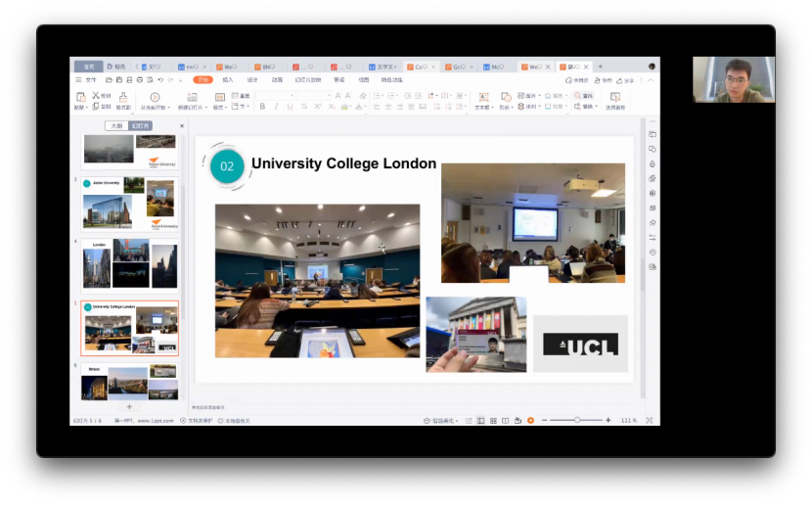Open the Design ribbon tab
This screenshot has height=506, width=812.
[x=252, y=79]
